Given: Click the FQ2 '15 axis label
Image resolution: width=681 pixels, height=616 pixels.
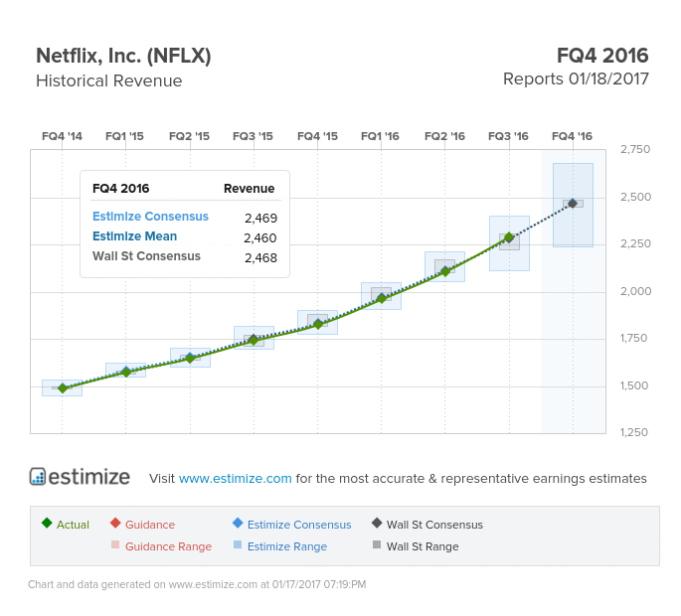Looking at the screenshot, I should tap(189, 136).
